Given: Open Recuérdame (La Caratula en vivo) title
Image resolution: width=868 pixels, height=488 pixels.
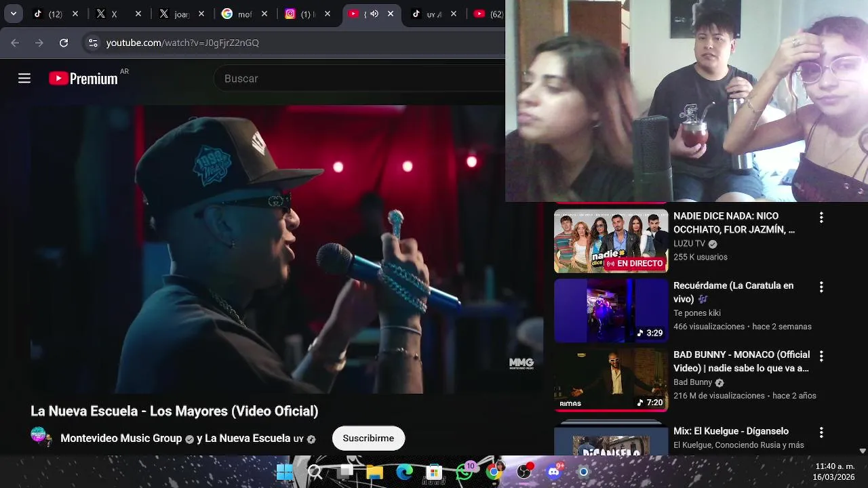Looking at the screenshot, I should click(734, 292).
